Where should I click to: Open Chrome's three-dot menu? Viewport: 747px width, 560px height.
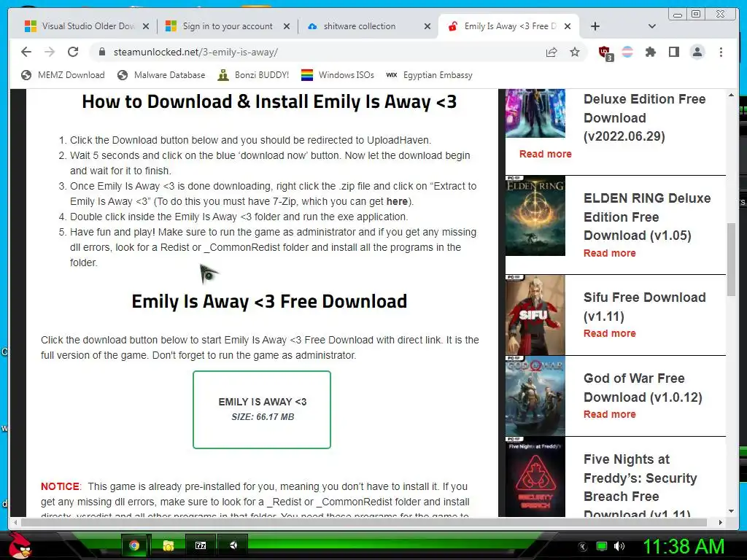721,52
